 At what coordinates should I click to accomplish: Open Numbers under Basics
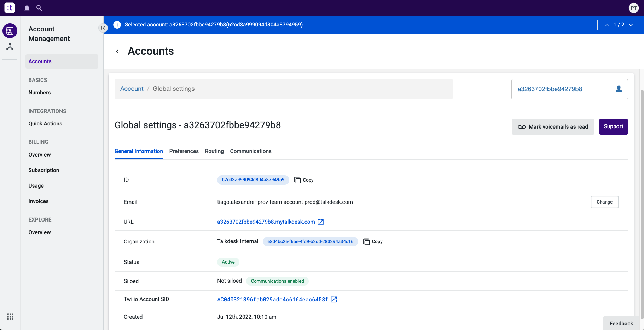(40, 93)
